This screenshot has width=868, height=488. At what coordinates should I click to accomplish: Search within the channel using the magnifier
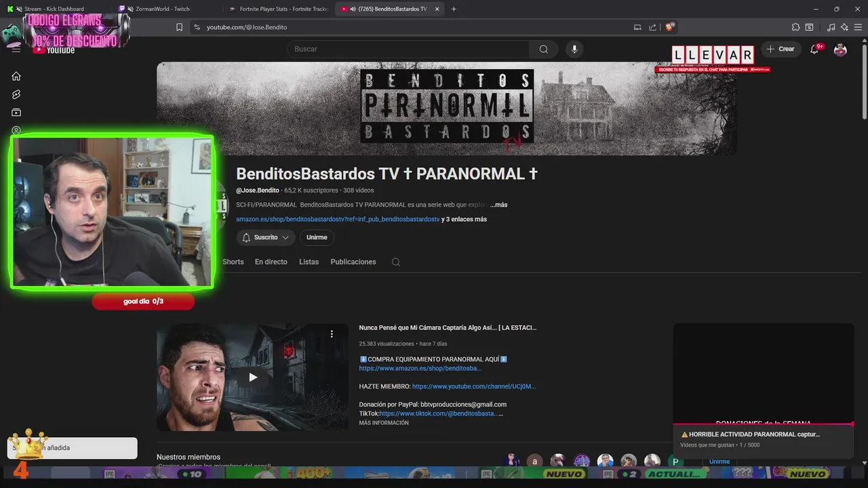pos(396,262)
